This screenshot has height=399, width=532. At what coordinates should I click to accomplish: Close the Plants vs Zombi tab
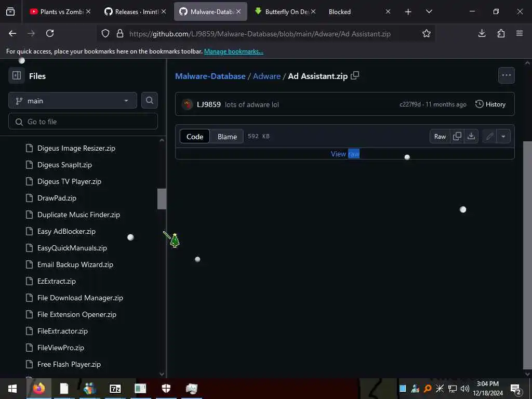pyautogui.click(x=88, y=11)
